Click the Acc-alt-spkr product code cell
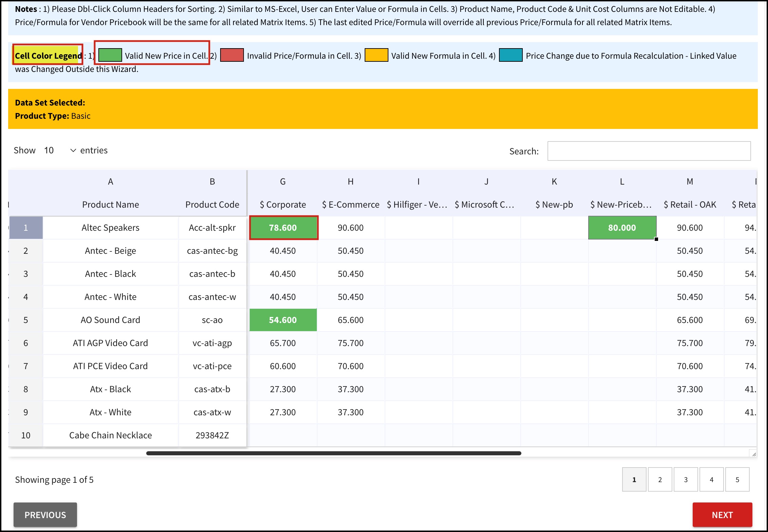Image resolution: width=768 pixels, height=532 pixels. click(212, 228)
